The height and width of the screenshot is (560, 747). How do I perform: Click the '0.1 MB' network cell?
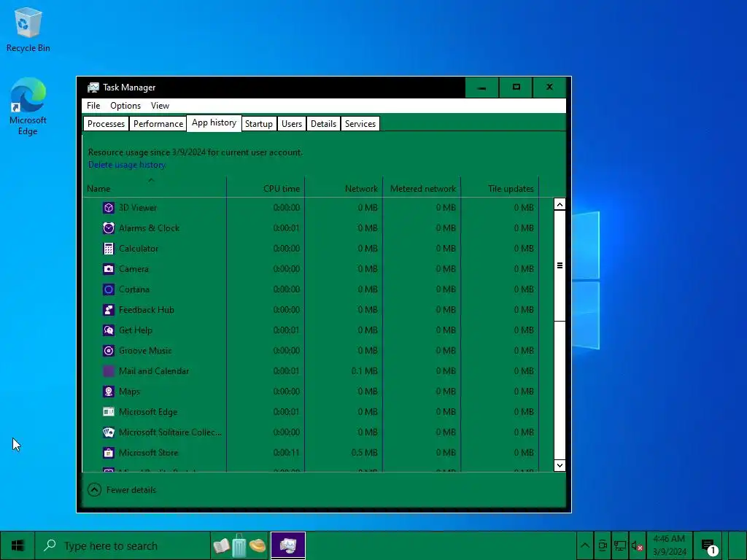pos(365,371)
